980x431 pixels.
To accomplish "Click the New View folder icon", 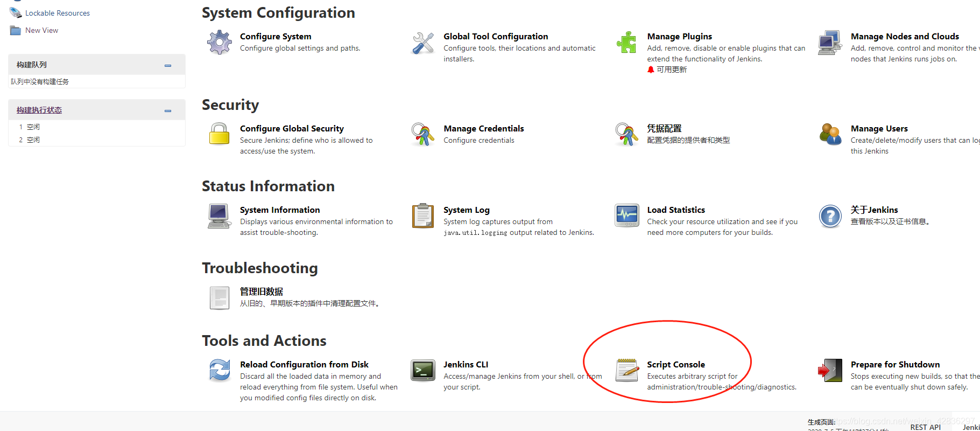I will (x=16, y=30).
